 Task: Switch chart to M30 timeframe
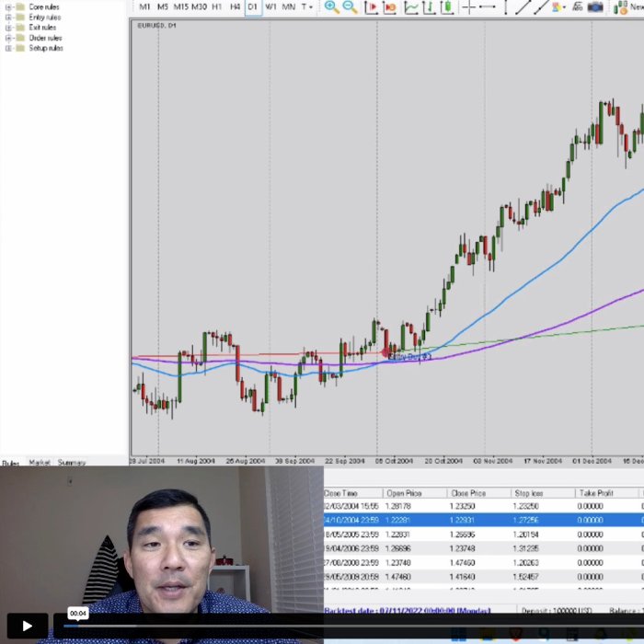pyautogui.click(x=200, y=6)
